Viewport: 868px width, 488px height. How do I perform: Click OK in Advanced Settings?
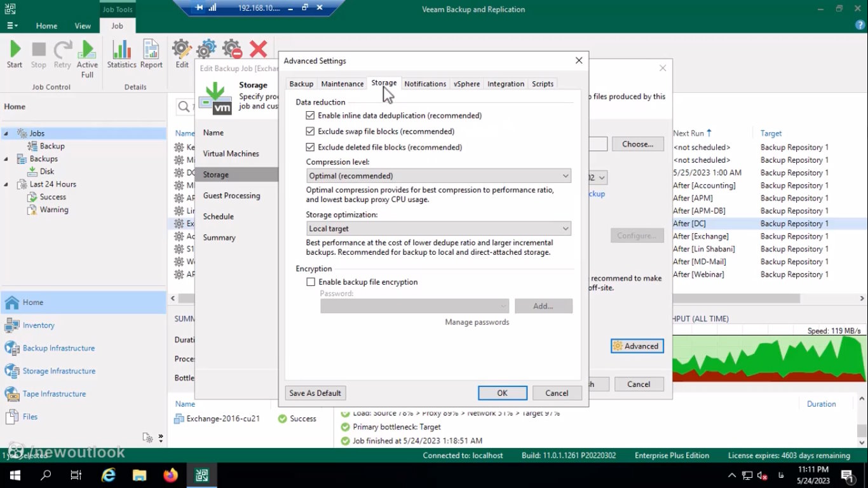click(502, 393)
